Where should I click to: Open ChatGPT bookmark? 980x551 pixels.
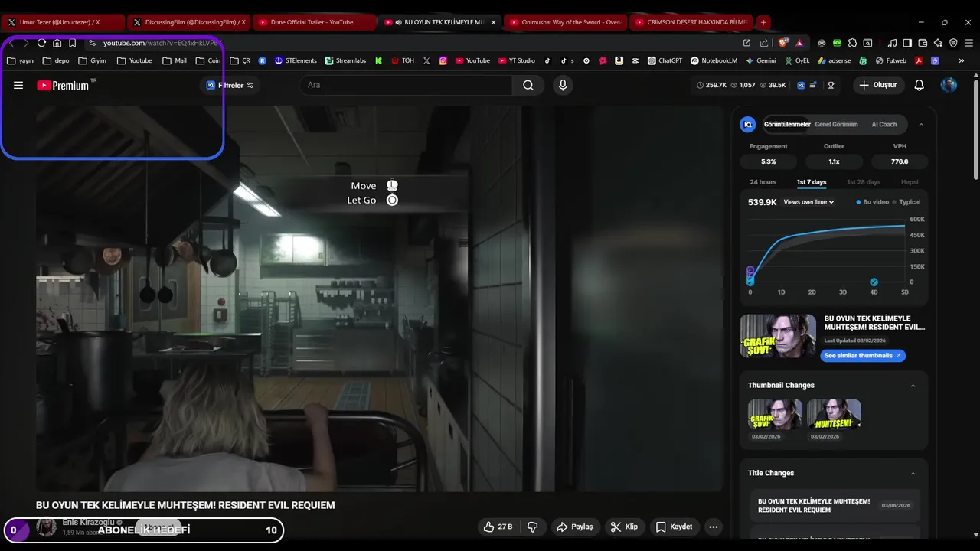[x=665, y=60]
